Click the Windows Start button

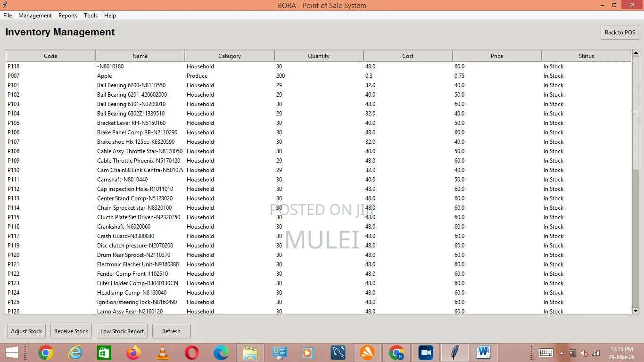[12, 353]
